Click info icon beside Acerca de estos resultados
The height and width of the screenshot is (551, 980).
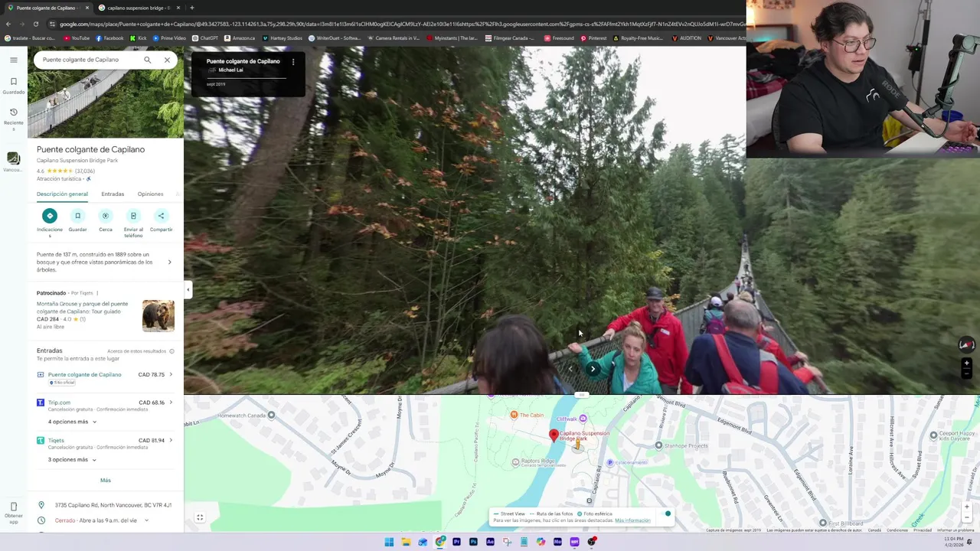[171, 351]
